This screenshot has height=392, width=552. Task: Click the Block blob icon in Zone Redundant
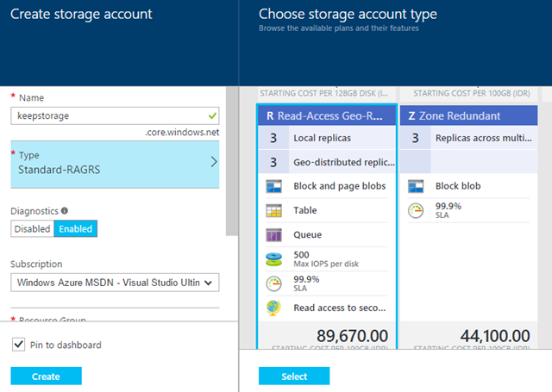click(x=416, y=186)
